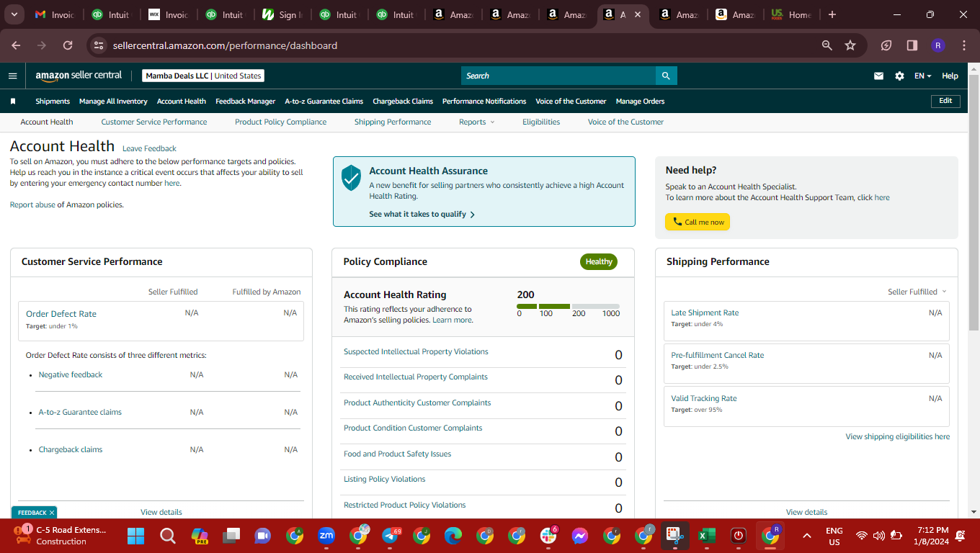Open the taskbar clock showing 7:12 PM
The width and height of the screenshot is (980, 553).
point(933,536)
